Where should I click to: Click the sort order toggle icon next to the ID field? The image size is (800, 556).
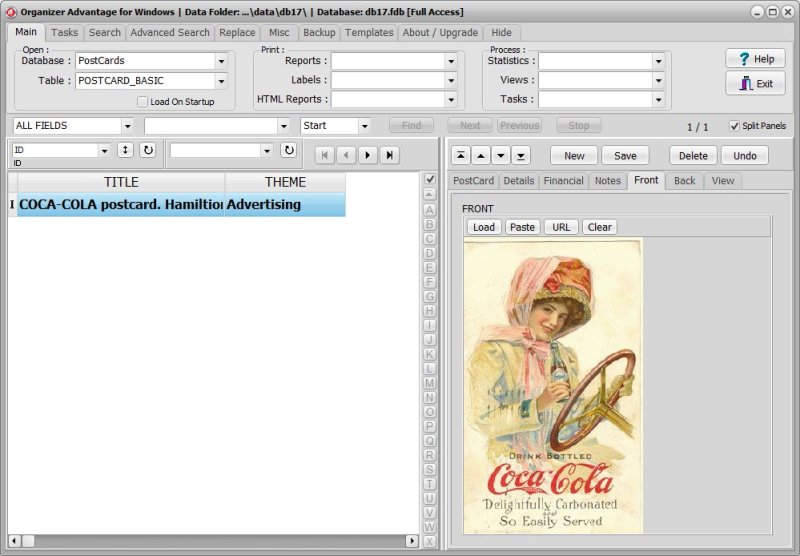pos(126,150)
